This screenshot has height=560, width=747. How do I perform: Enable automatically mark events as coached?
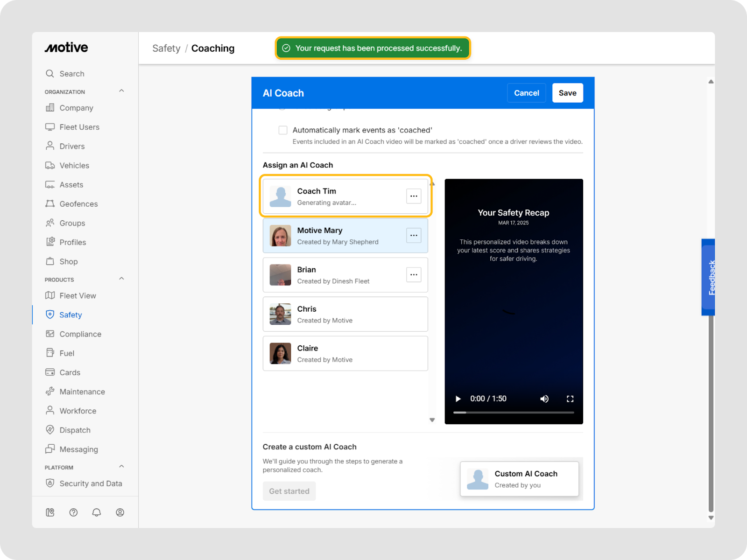283,130
